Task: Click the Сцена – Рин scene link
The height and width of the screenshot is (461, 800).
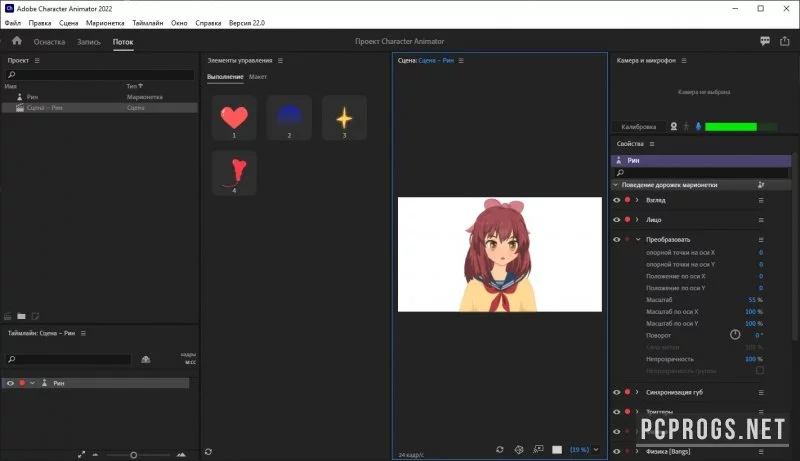Action: click(x=436, y=60)
